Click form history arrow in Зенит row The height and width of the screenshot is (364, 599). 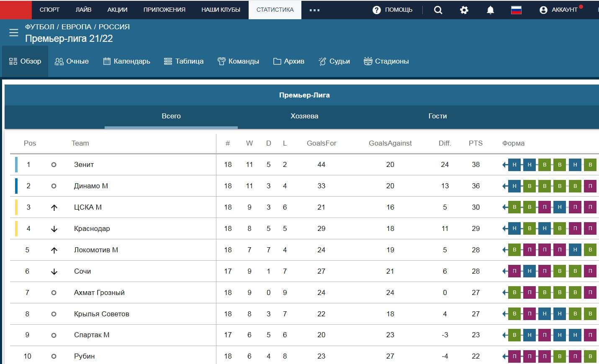505,165
